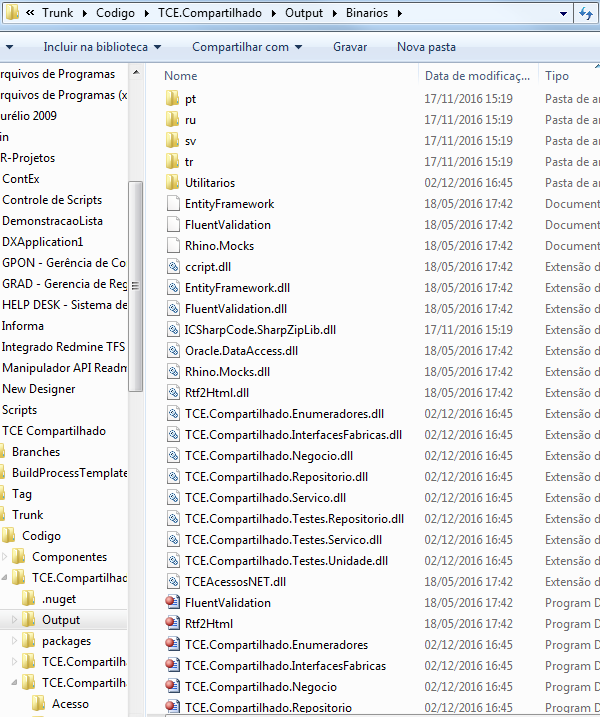Image resolution: width=600 pixels, height=717 pixels.
Task: Click the refresh icon beside address bar
Action: (586, 14)
